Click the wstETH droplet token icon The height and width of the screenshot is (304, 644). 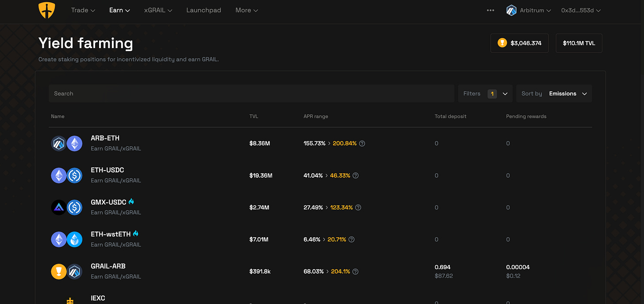pyautogui.click(x=74, y=239)
